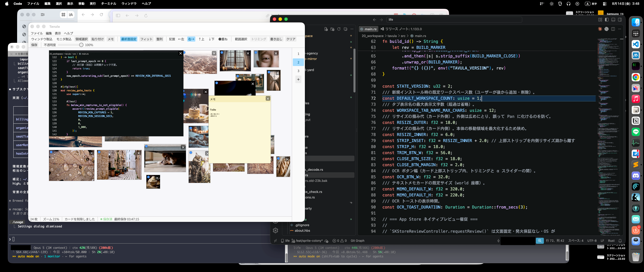
Task: Customize layout icon in VS Code title bar
Action: click(600, 20)
